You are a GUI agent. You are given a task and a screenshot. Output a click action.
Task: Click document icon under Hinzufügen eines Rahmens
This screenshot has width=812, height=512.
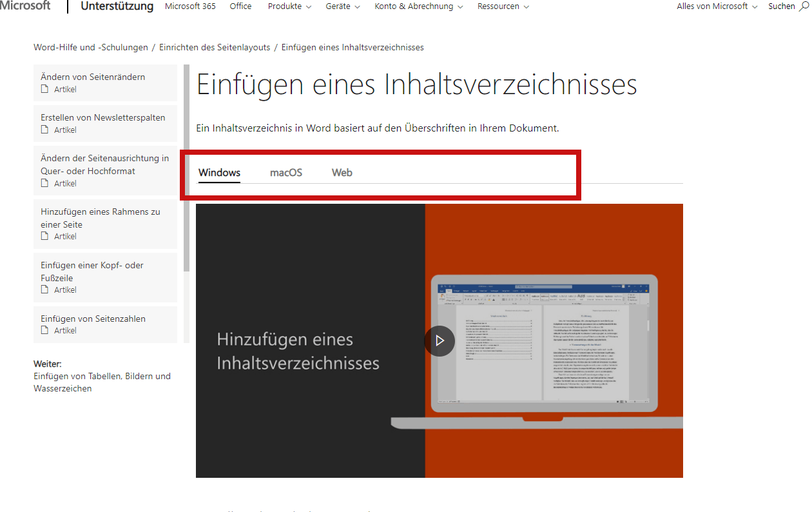coord(44,236)
